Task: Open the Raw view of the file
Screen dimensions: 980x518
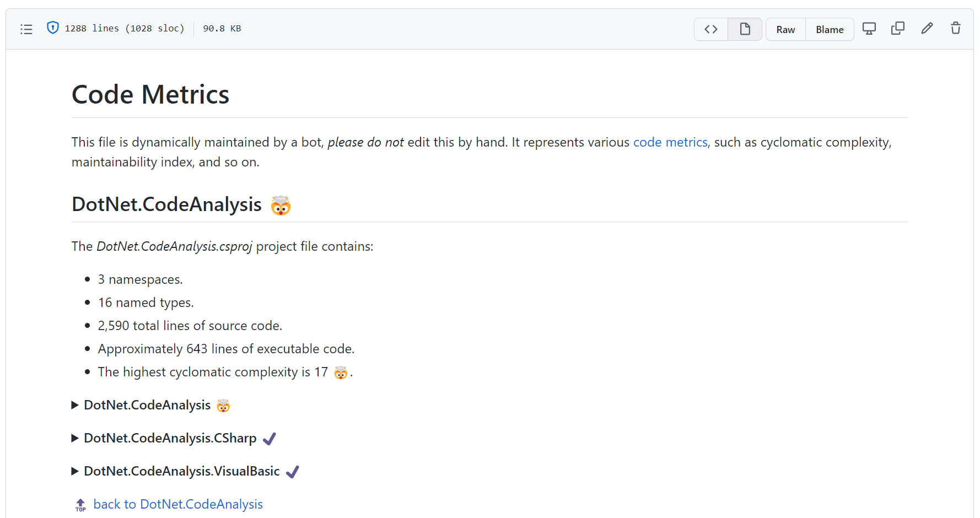Action: pyautogui.click(x=785, y=29)
